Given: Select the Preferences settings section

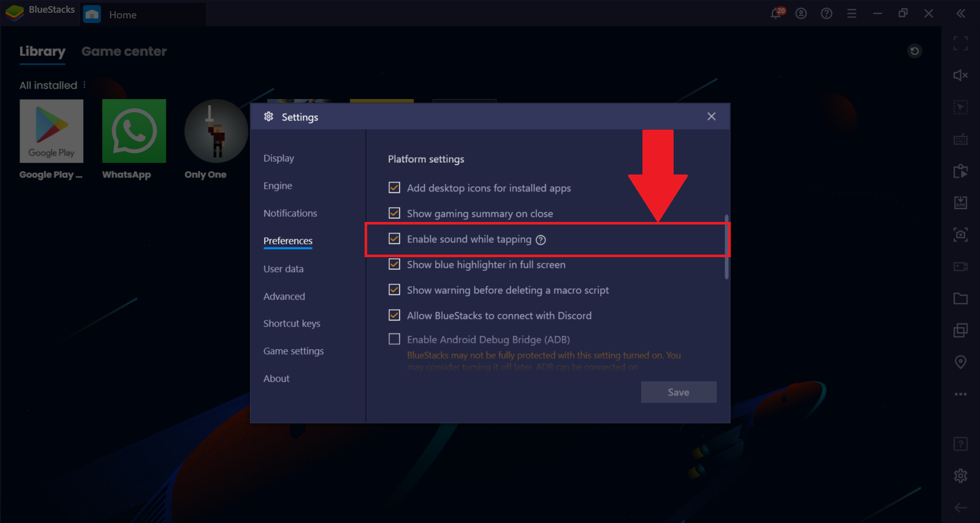Looking at the screenshot, I should point(288,241).
